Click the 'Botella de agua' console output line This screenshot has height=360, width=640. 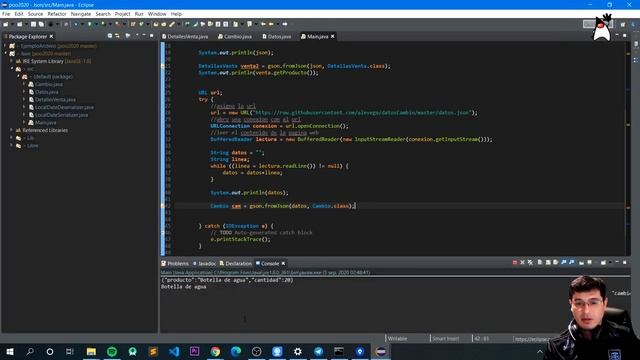(183, 287)
